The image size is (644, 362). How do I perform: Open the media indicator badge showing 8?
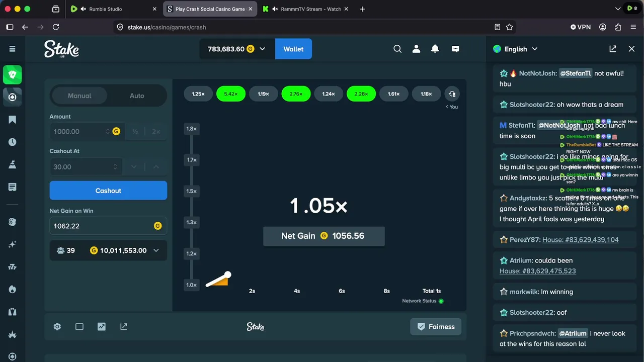[631, 9]
